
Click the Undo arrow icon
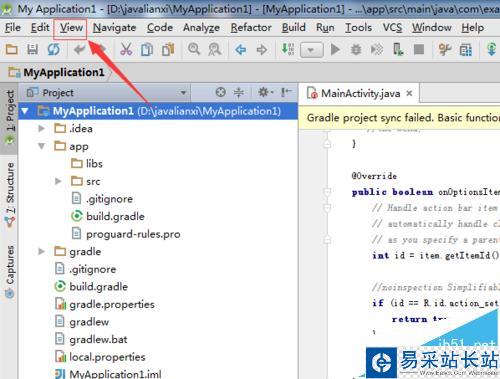tap(80, 50)
